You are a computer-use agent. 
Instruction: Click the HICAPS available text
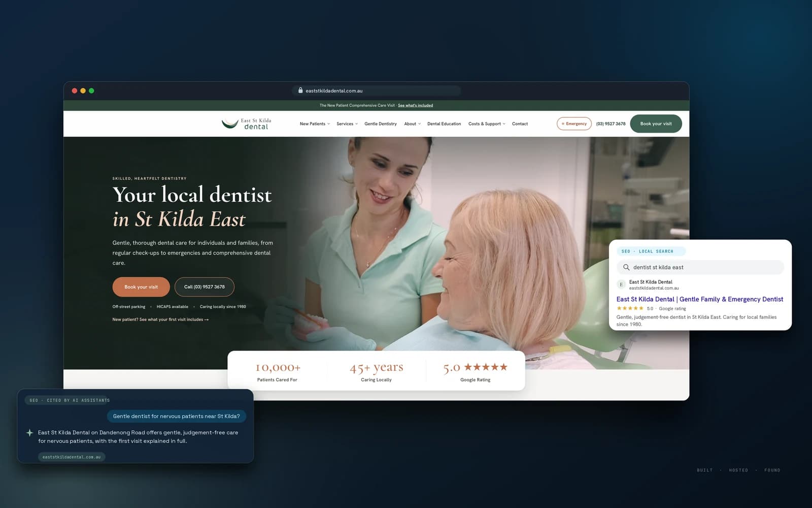pyautogui.click(x=173, y=307)
